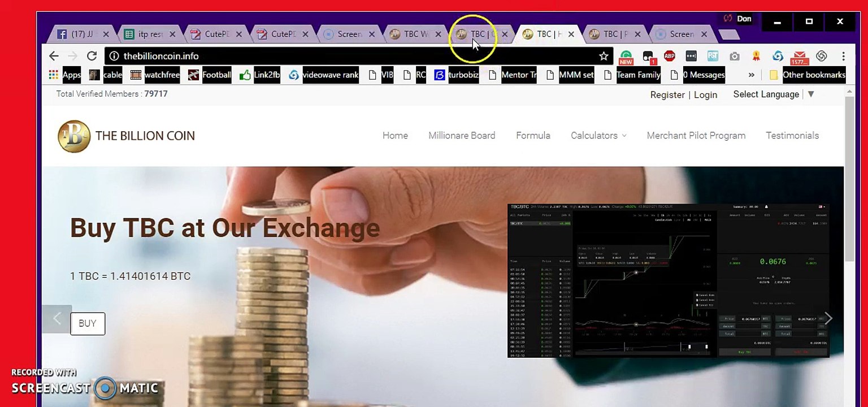The height and width of the screenshot is (407, 868).
Task: Open the award ribbon extension icon
Action: [756, 56]
